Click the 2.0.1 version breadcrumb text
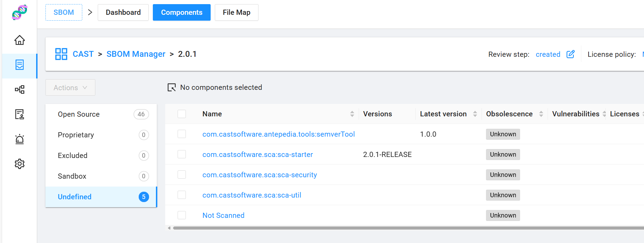Image resolution: width=644 pixels, height=243 pixels. (187, 54)
